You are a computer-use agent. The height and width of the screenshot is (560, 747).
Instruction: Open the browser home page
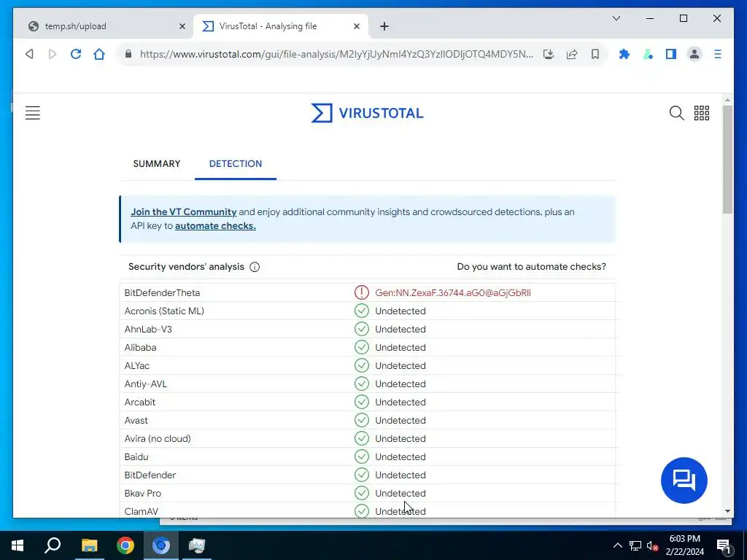pos(99,54)
